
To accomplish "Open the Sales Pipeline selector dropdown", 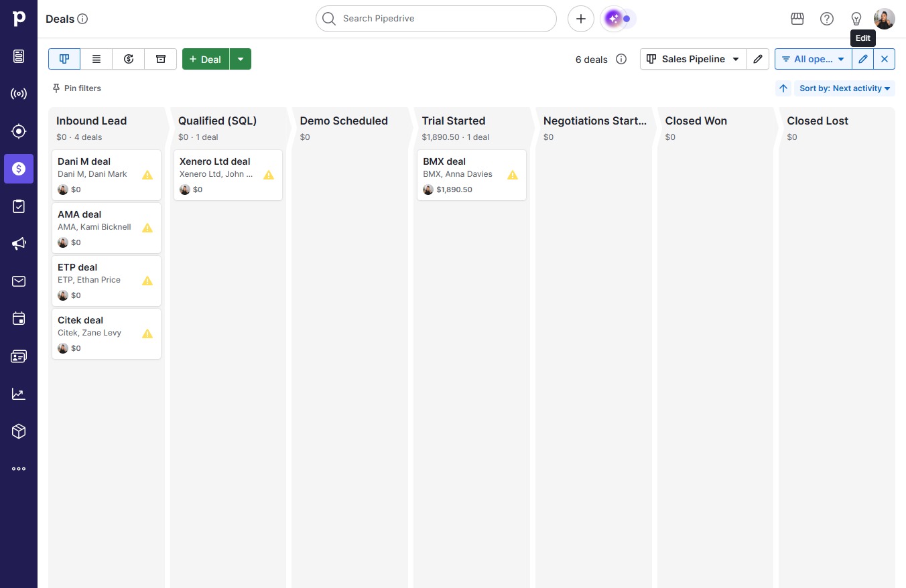I will tap(694, 59).
